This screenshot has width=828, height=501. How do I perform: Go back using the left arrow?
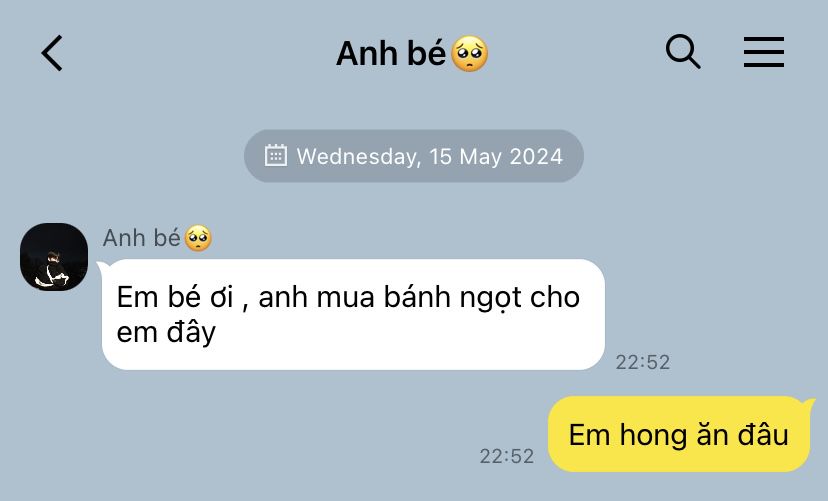pos(52,53)
